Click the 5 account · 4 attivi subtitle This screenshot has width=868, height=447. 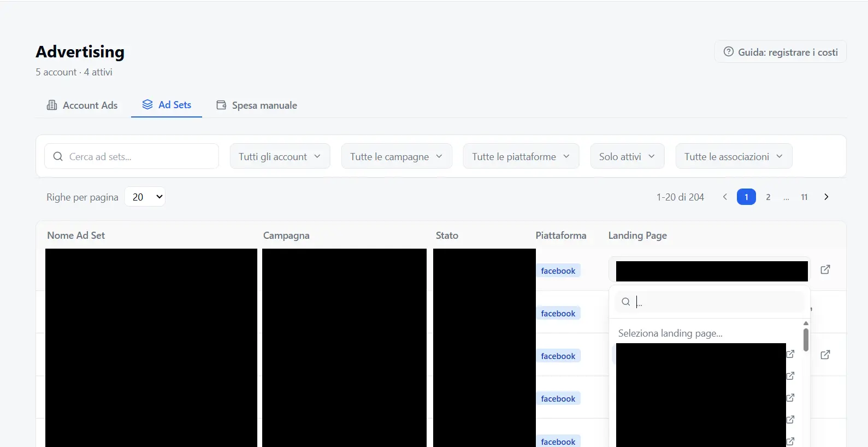[74, 72]
